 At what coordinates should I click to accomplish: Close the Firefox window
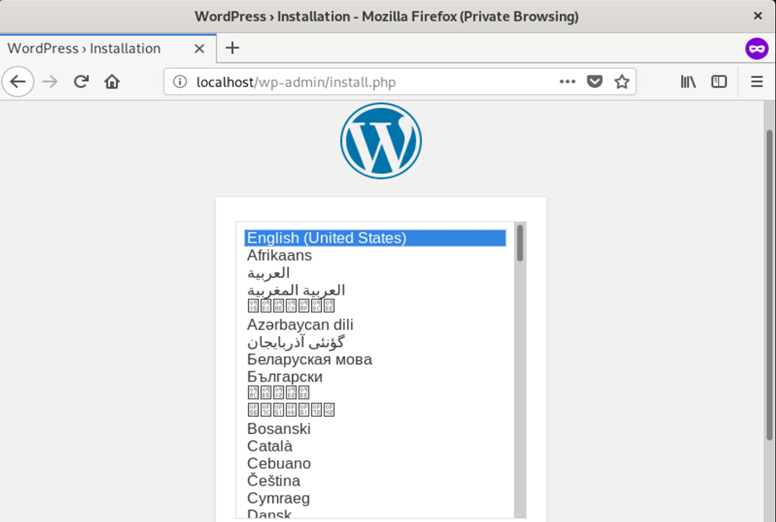click(757, 16)
